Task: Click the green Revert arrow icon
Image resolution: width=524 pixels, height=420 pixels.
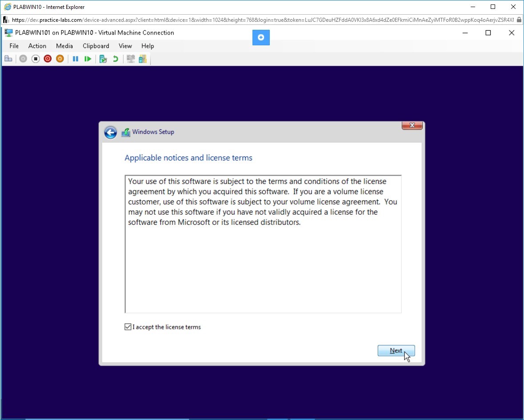Action: tap(116, 59)
